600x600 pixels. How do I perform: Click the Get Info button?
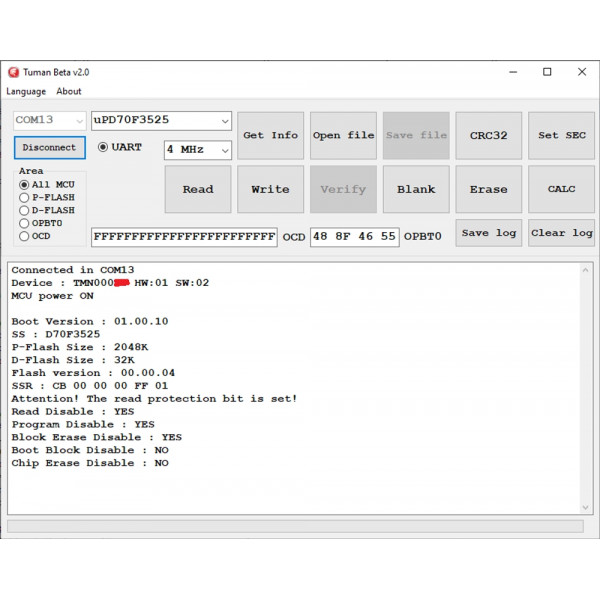pos(271,135)
